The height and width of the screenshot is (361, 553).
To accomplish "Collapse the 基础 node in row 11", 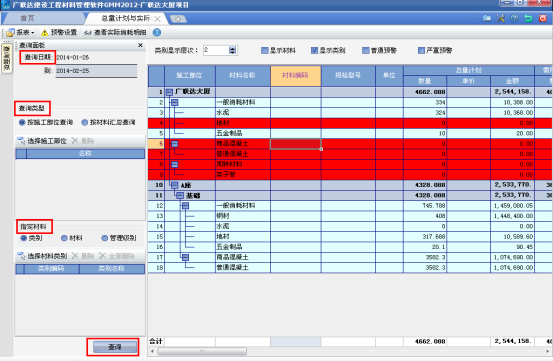I will coord(180,195).
